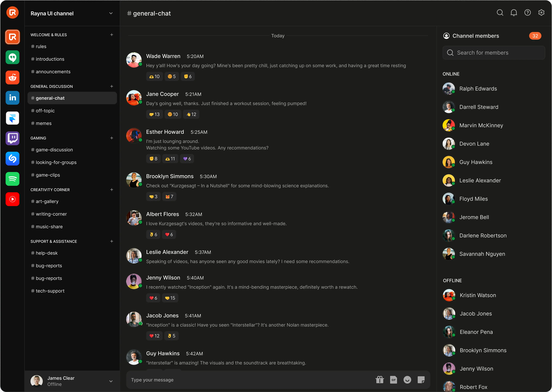Image resolution: width=552 pixels, height=392 pixels.
Task: Add a new channel under GAMING
Action: [x=112, y=138]
